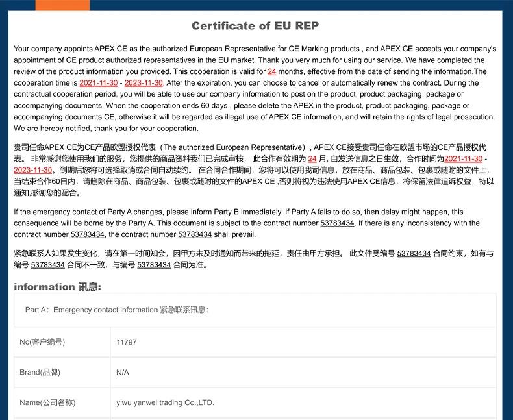Viewport: 513px width, 420px height.
Task: Click the 53783434 number before '合同为准'
Action: click(x=154, y=265)
